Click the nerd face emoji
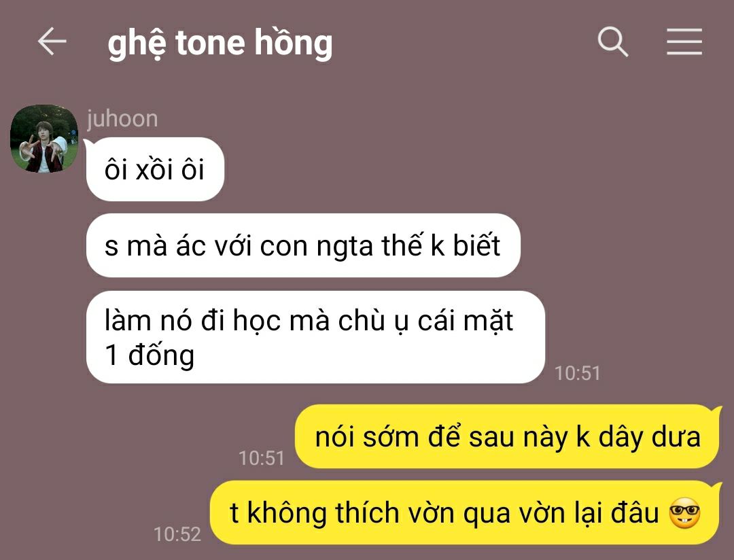734x560 pixels. point(684,513)
